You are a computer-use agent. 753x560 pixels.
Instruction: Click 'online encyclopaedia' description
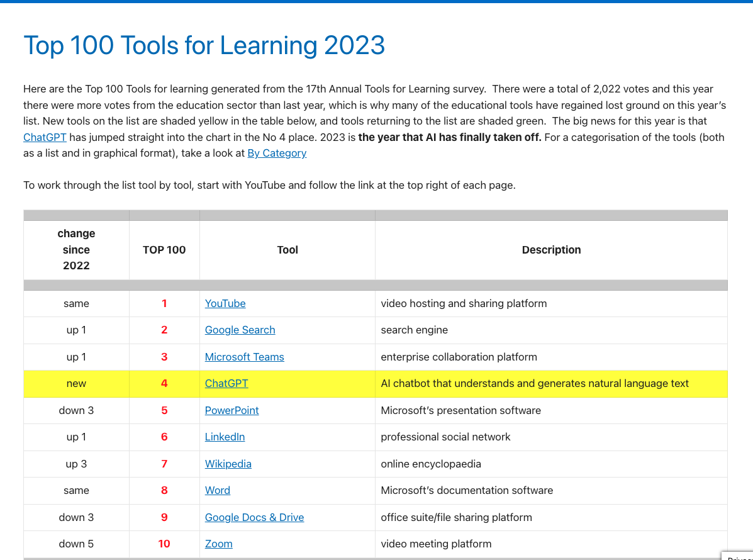tap(432, 464)
